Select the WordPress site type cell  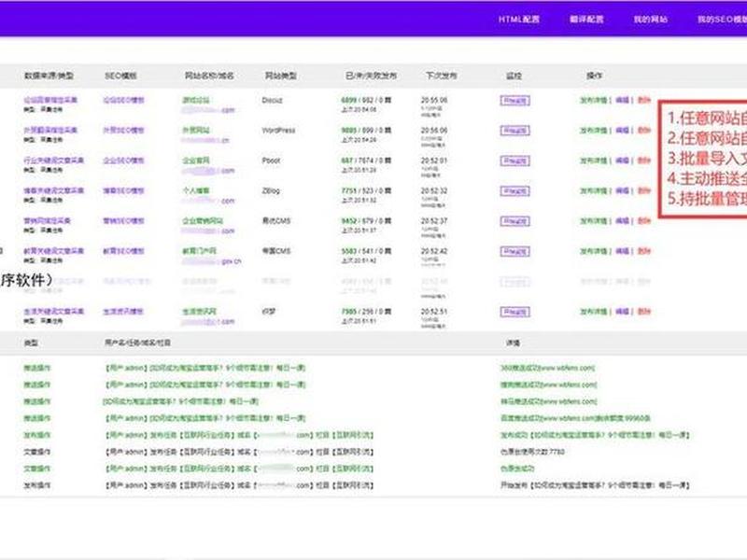(278, 130)
